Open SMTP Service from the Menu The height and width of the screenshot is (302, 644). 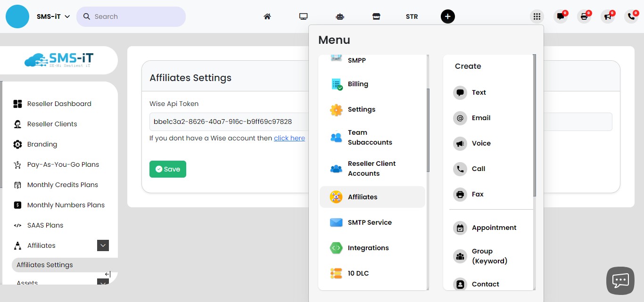[x=370, y=222]
